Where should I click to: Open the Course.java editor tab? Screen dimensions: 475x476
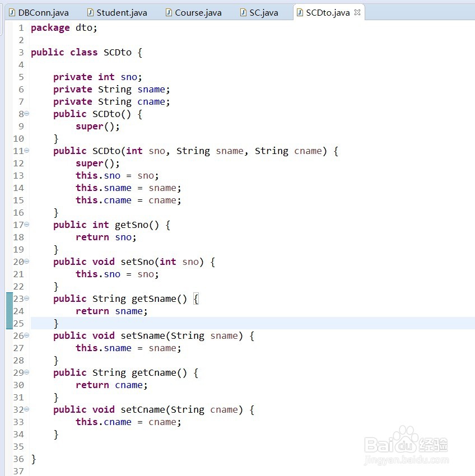pyautogui.click(x=193, y=12)
